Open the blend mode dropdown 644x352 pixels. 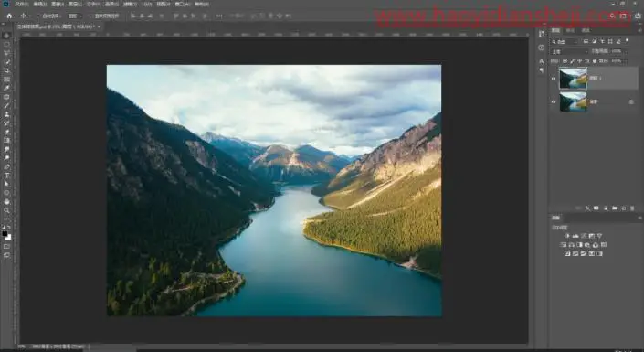click(x=570, y=51)
